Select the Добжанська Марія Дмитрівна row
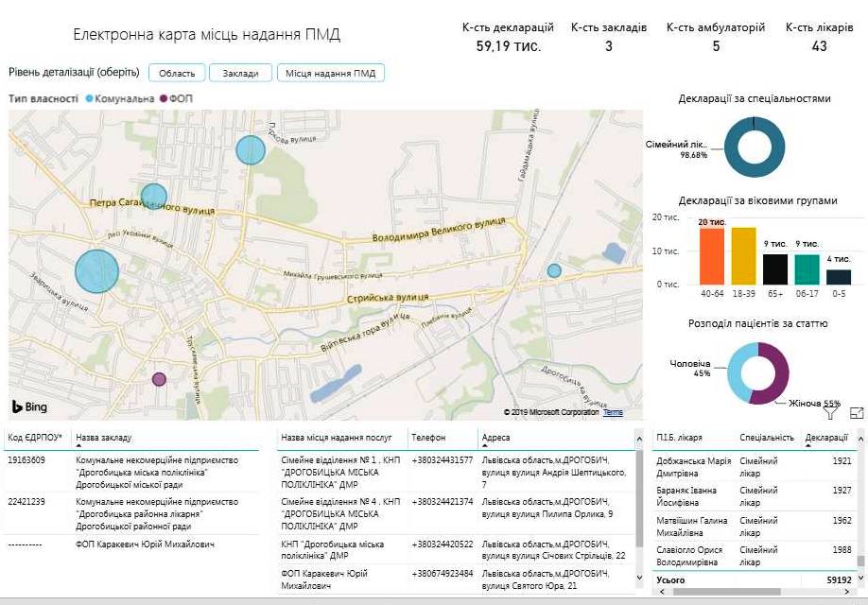This screenshot has height=605, width=868. click(x=693, y=467)
